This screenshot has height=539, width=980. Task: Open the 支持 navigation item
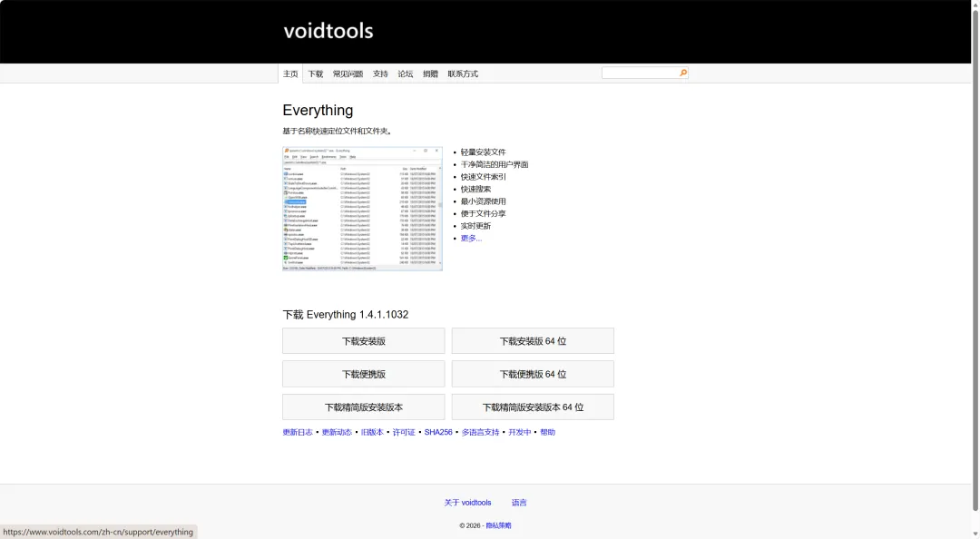click(380, 73)
